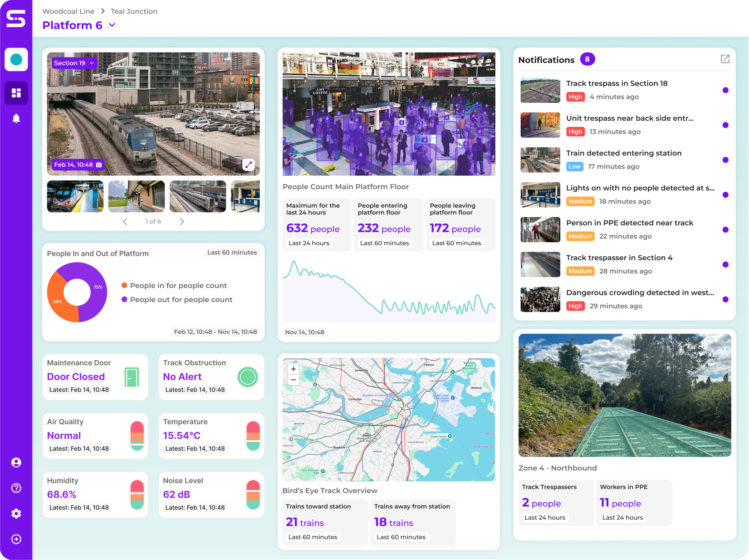Viewport: 749px width, 560px height.
Task: Open the dashboard grid icon in sidebar
Action: coord(16,93)
